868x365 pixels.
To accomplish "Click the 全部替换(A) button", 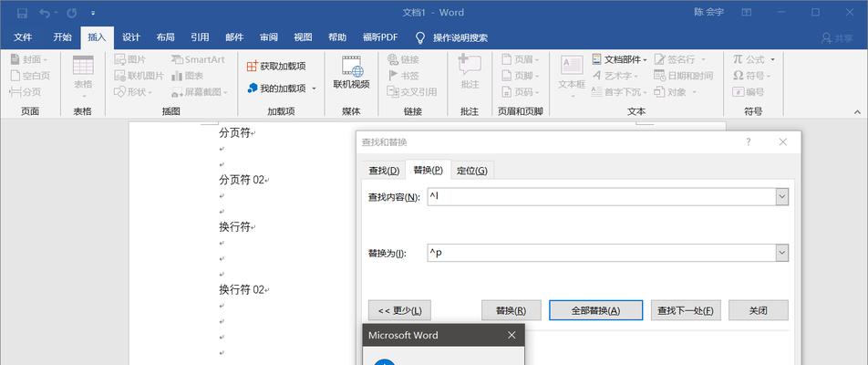I will [595, 310].
